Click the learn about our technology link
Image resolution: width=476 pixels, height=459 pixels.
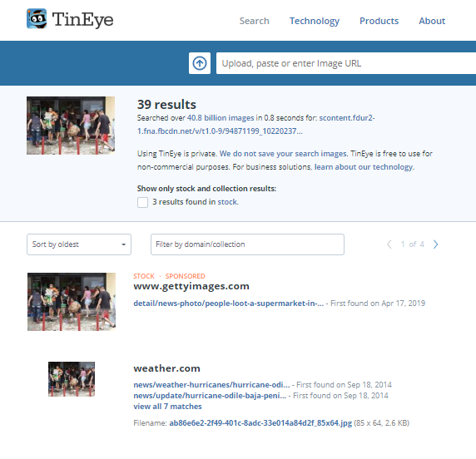(x=364, y=167)
